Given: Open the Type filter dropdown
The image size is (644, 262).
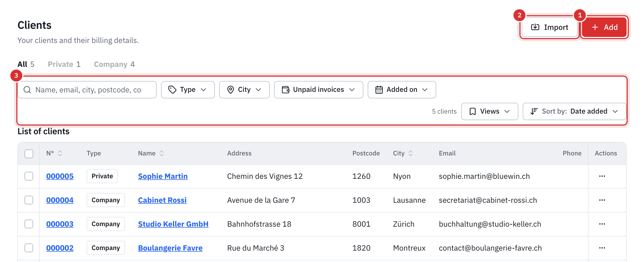Looking at the screenshot, I should 188,90.
